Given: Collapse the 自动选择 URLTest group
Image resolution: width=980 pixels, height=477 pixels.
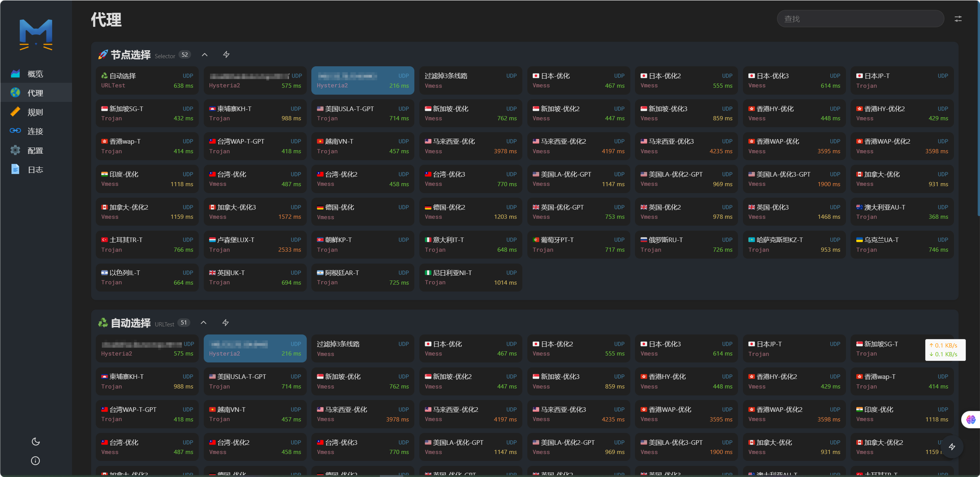Looking at the screenshot, I should click(x=204, y=323).
